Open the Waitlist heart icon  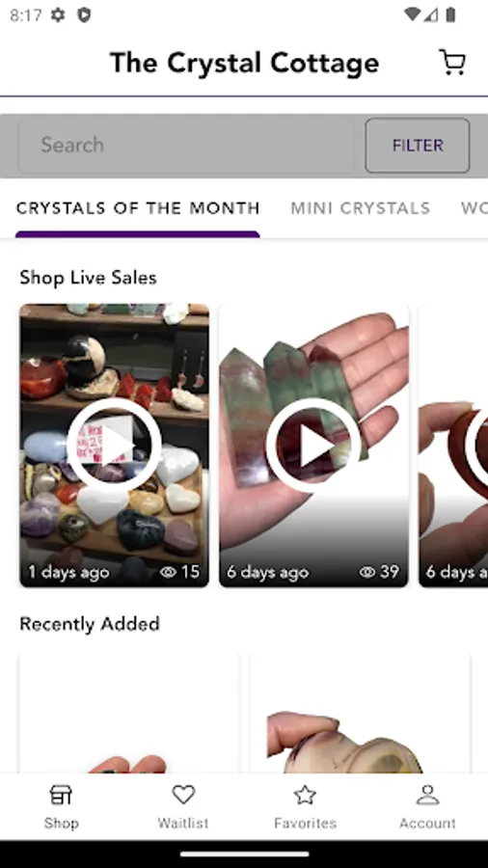183,796
